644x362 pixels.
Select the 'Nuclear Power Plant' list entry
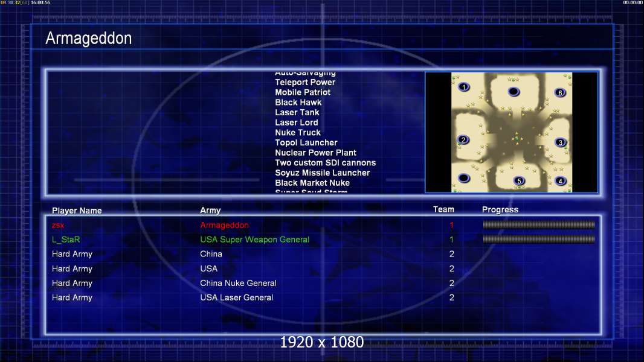pyautogui.click(x=315, y=153)
